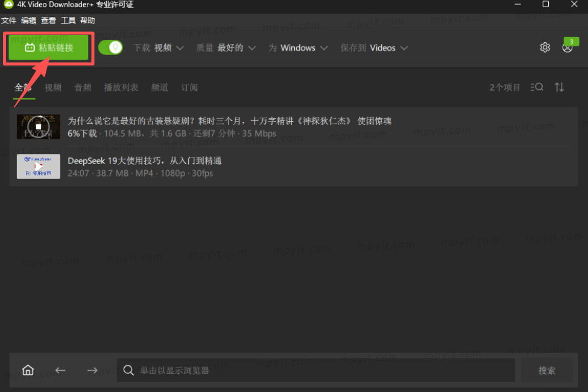Click the 24:07 · 38.7 MB details text
The height and width of the screenshot is (392, 588).
click(141, 173)
